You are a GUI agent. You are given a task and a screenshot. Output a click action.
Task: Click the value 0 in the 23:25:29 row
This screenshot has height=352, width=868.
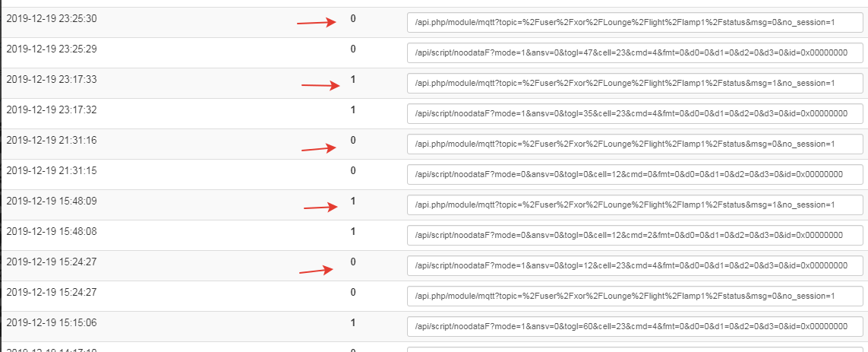click(x=353, y=49)
